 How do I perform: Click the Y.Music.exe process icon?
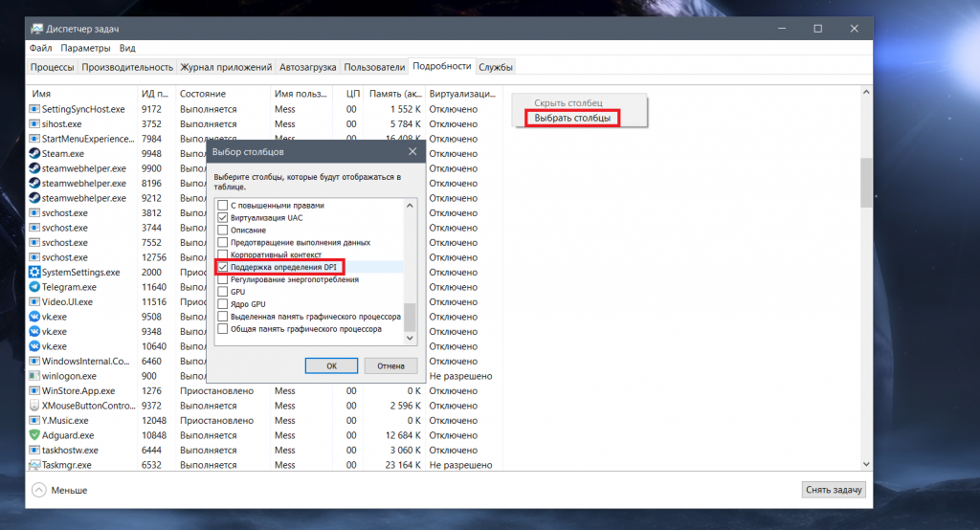[34, 421]
